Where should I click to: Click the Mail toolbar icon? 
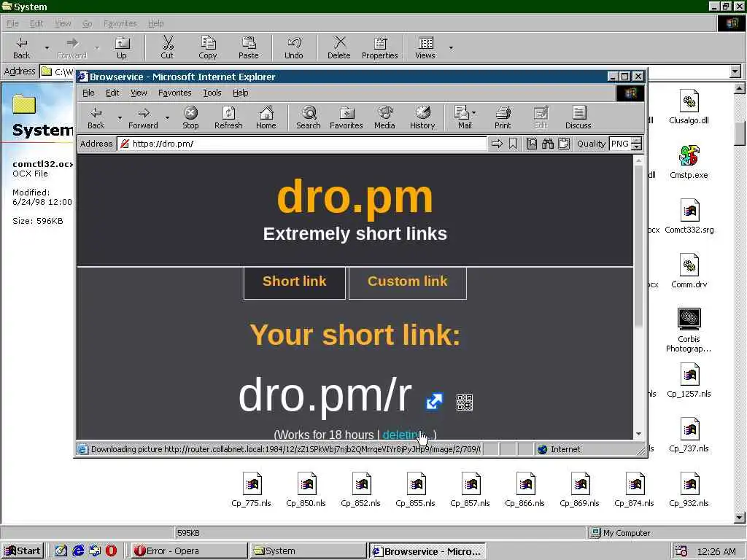pos(462,117)
